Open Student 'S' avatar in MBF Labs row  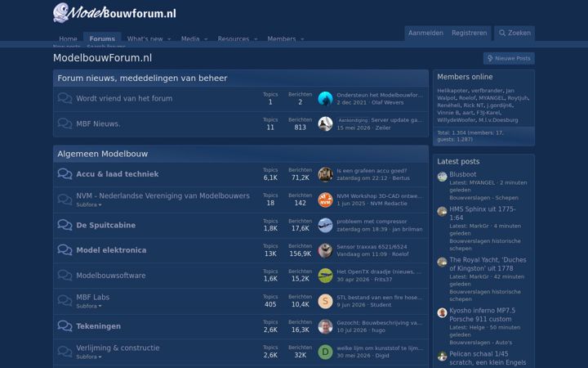pos(325,301)
